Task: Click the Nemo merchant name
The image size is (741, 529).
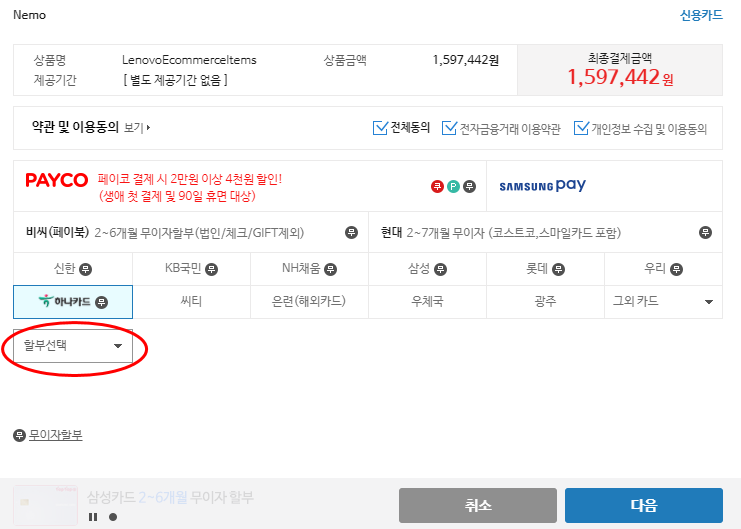Action: point(29,15)
